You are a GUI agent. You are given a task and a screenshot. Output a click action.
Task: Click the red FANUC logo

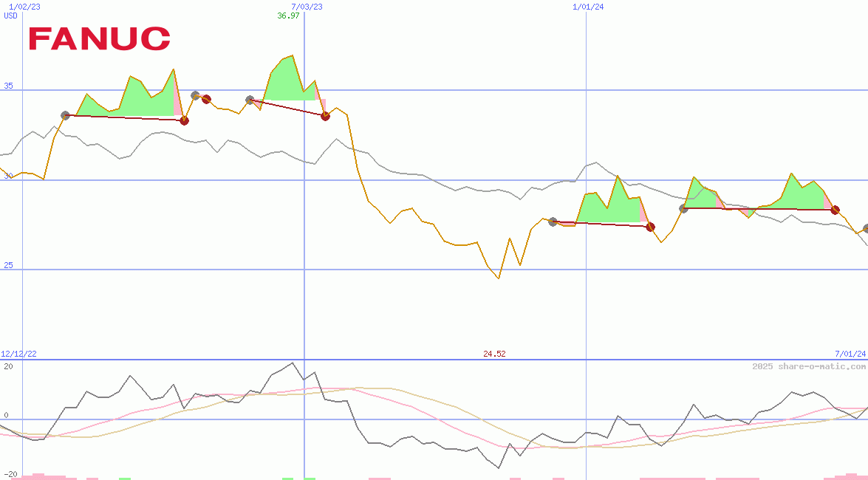pos(100,37)
